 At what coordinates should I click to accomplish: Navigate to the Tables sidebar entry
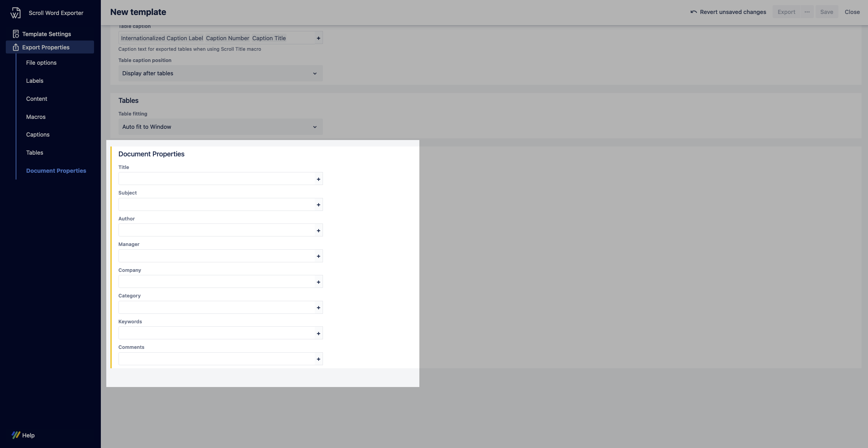tap(34, 152)
